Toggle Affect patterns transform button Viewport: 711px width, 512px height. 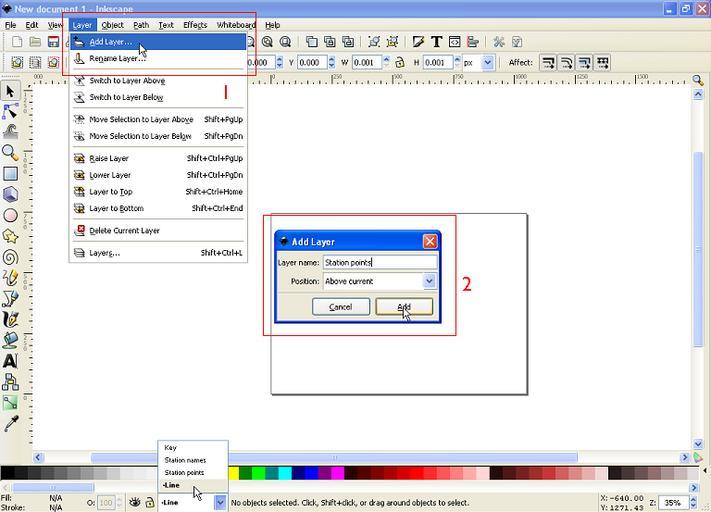click(x=603, y=62)
